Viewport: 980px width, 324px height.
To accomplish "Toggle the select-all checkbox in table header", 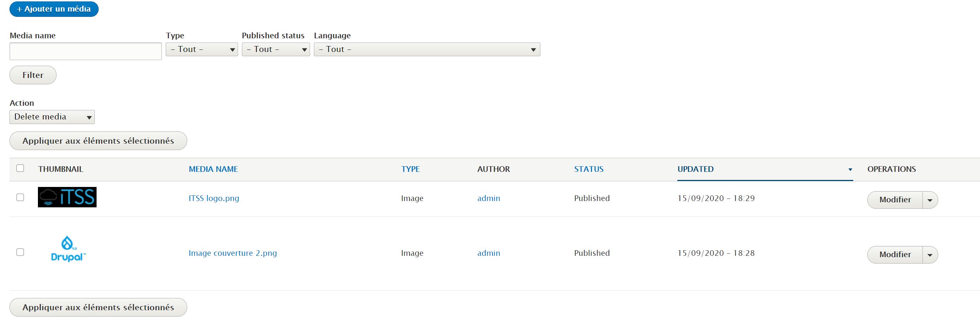I will click(x=20, y=168).
